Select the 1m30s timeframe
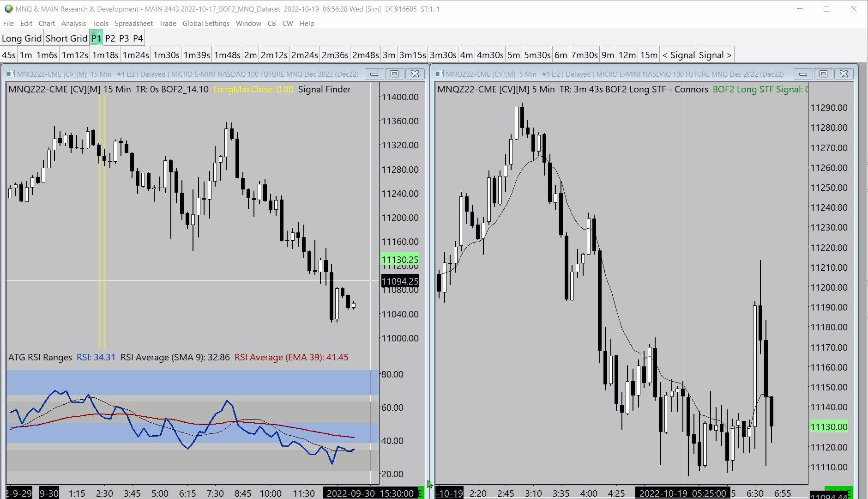The height and width of the screenshot is (499, 868). (166, 55)
